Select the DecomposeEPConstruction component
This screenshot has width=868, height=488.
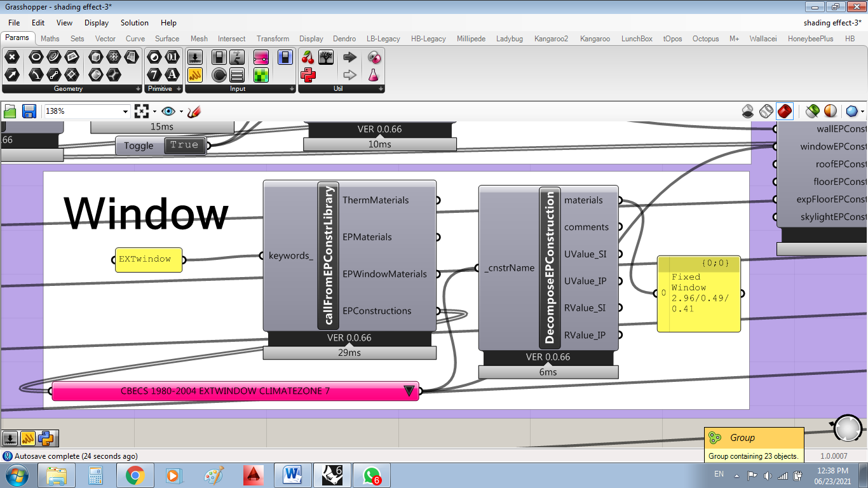(550, 268)
